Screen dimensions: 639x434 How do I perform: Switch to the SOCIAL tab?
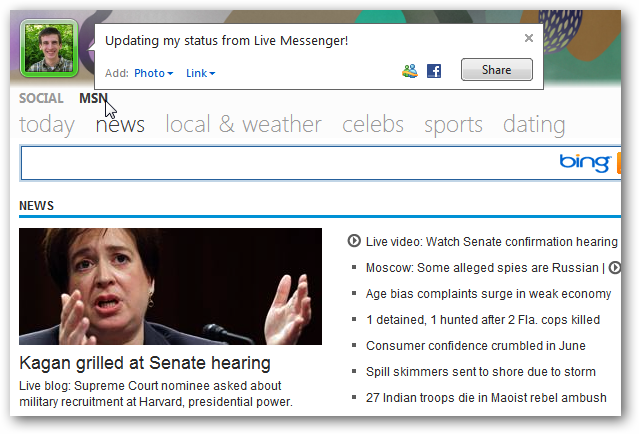(41, 98)
